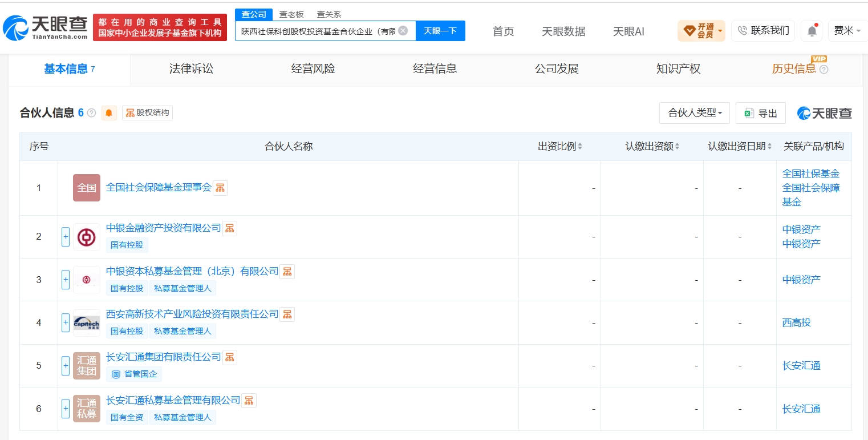Switch to the 法律诉讼 tab

coord(191,69)
